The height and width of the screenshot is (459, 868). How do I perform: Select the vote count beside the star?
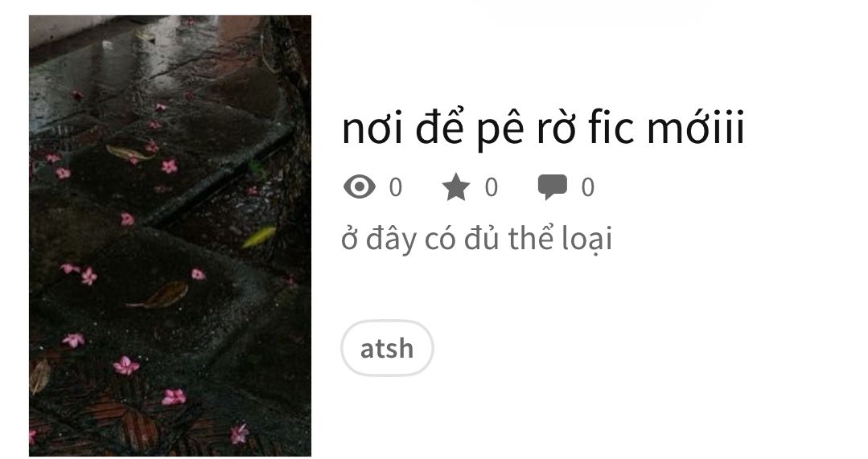click(x=491, y=187)
